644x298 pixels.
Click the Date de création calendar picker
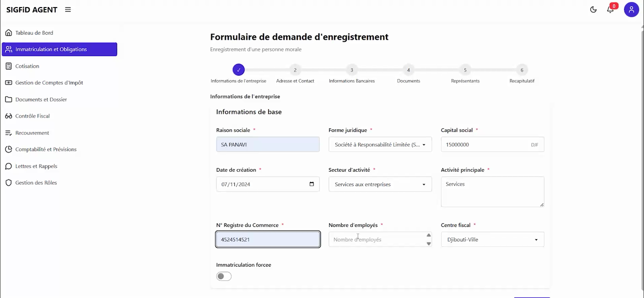(311, 184)
